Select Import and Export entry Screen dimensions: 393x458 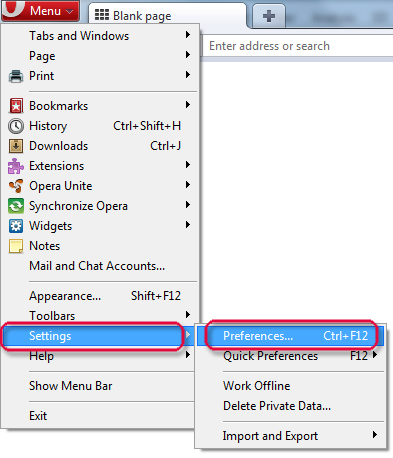(290, 436)
